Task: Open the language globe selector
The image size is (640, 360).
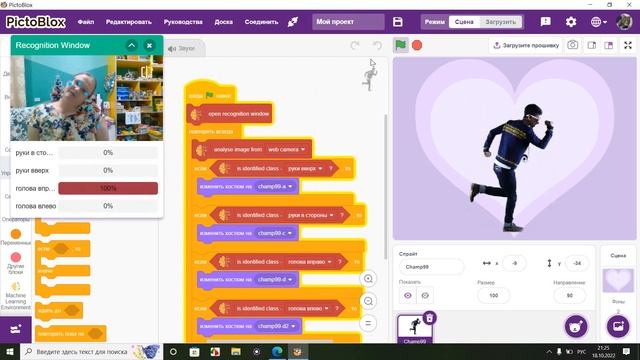Action: click(598, 22)
